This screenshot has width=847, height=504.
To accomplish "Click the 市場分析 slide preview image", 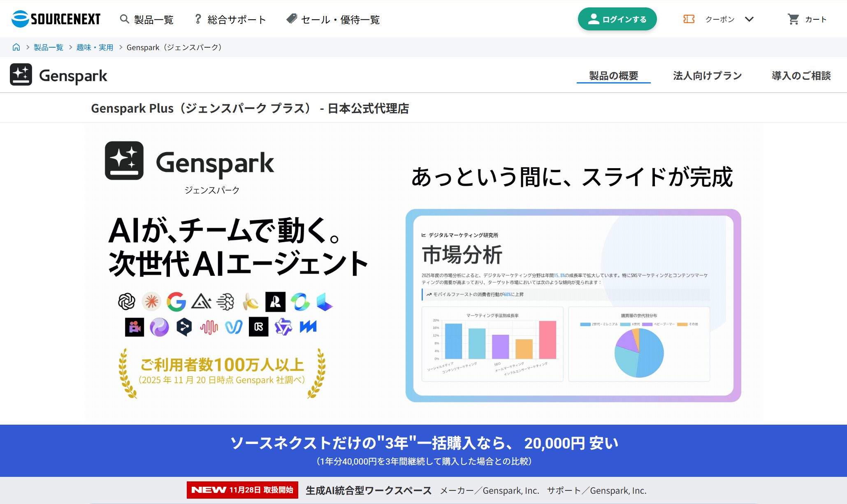I will tap(573, 305).
